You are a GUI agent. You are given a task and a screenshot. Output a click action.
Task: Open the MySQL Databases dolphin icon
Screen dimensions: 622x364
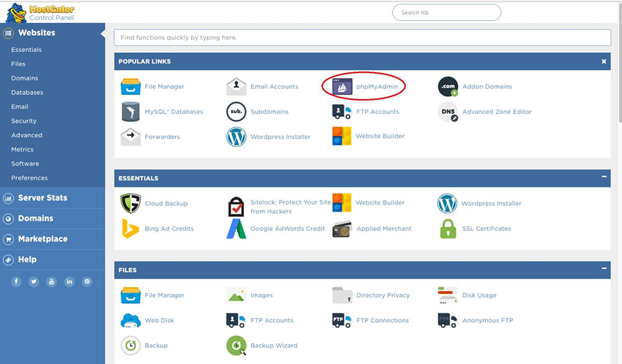tap(131, 112)
